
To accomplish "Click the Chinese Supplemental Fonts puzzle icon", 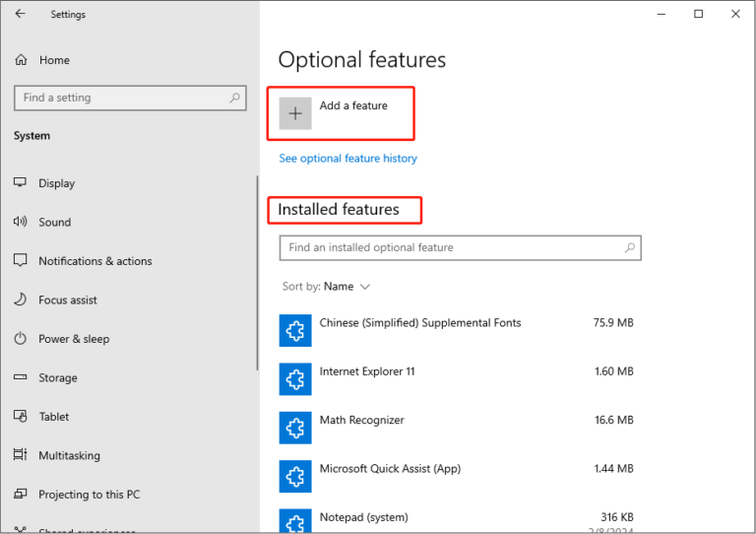I will pyautogui.click(x=295, y=330).
